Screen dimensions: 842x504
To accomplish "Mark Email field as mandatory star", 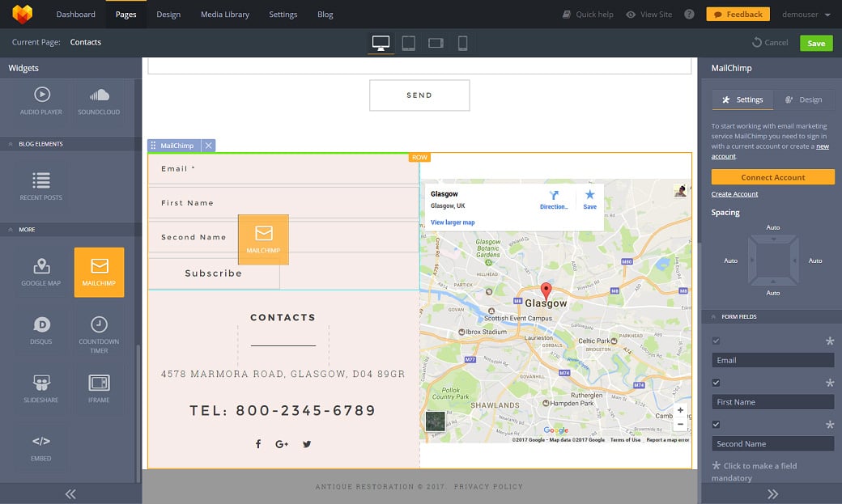I will pos(829,341).
